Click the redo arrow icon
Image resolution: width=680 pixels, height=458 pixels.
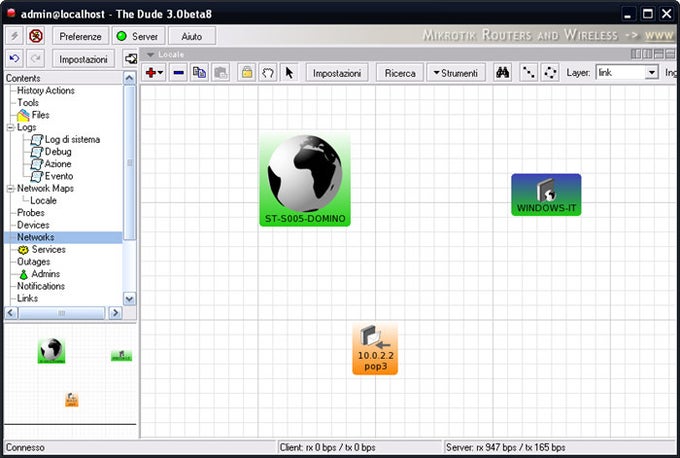tap(36, 59)
